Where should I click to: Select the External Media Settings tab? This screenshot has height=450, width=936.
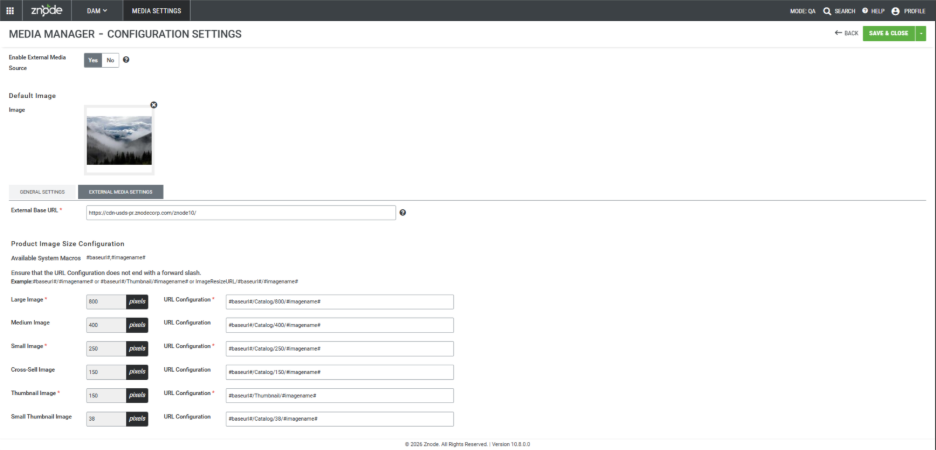[121, 192]
